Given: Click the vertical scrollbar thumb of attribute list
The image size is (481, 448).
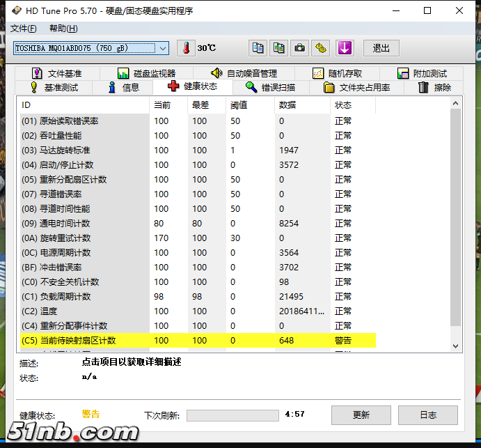Looking at the screenshot, I should click(x=455, y=217).
